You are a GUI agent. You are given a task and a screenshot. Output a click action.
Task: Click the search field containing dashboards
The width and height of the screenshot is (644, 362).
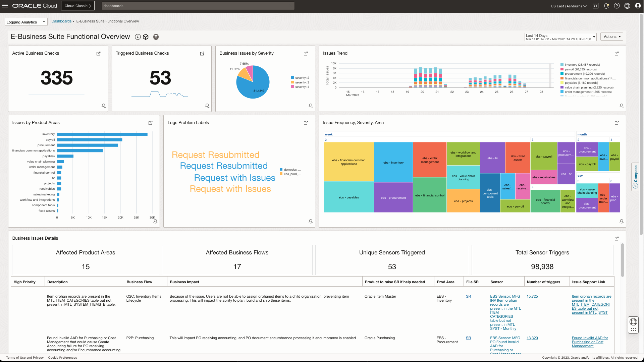pyautogui.click(x=198, y=6)
